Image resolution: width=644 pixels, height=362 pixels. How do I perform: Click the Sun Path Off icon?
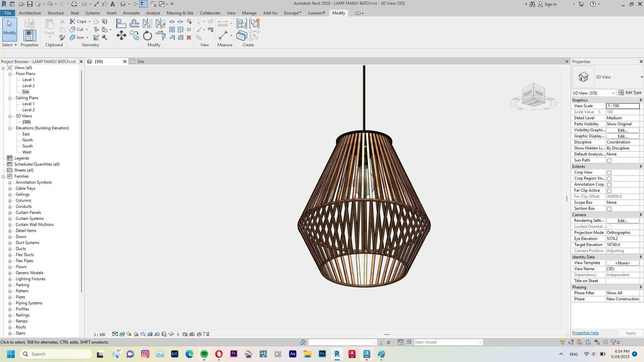coord(129,334)
